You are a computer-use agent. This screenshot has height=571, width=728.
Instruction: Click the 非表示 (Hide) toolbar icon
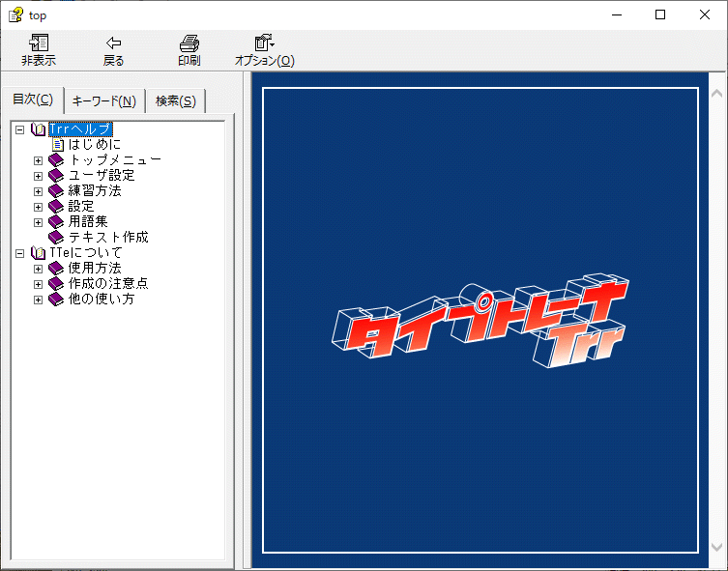point(39,43)
